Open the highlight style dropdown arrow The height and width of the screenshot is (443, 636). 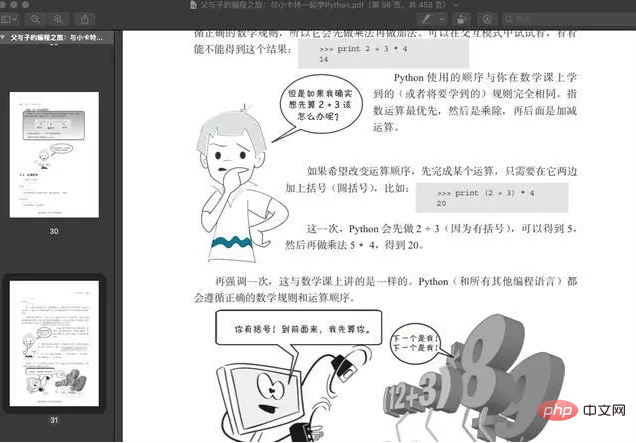click(442, 19)
